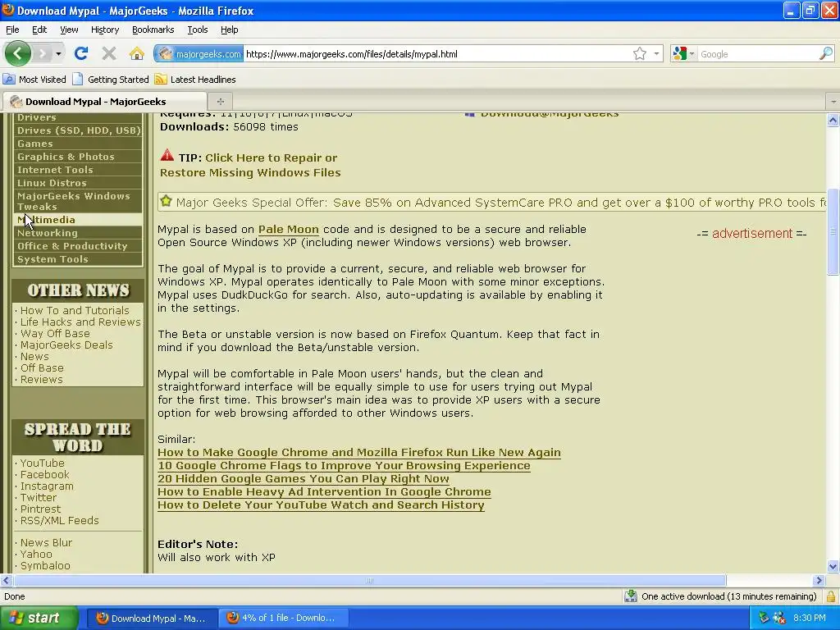Click the Stop loading X icon
This screenshot has width=840, height=630.
[x=109, y=53]
